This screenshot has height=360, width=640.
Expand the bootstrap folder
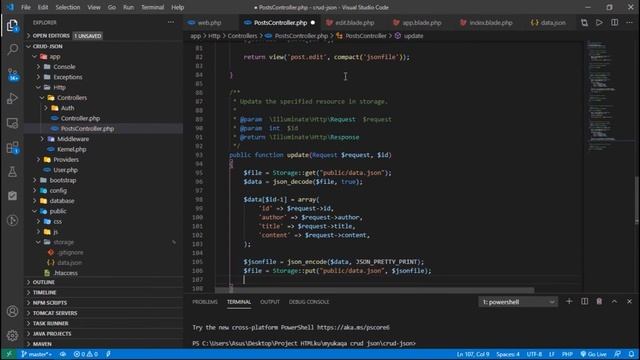(x=104, y=180)
